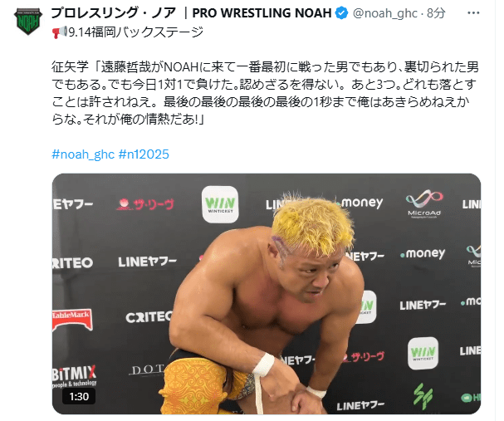Open the #n12025 hashtag

pos(144,154)
